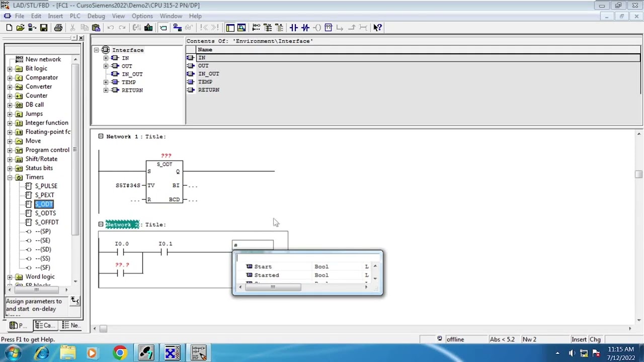Image resolution: width=644 pixels, height=362 pixels.
Task: Select IN_OUT row in contents table
Action: tap(414, 74)
